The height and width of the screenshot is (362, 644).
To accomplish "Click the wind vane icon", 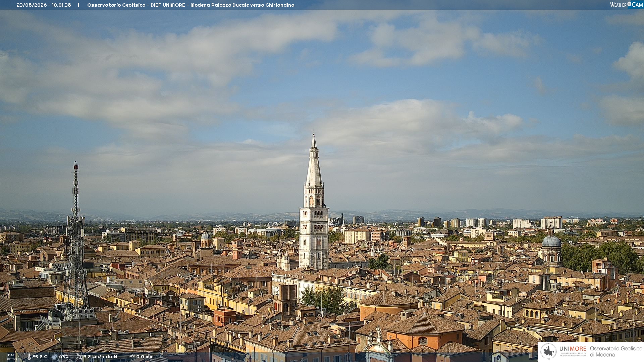I will point(79,357).
